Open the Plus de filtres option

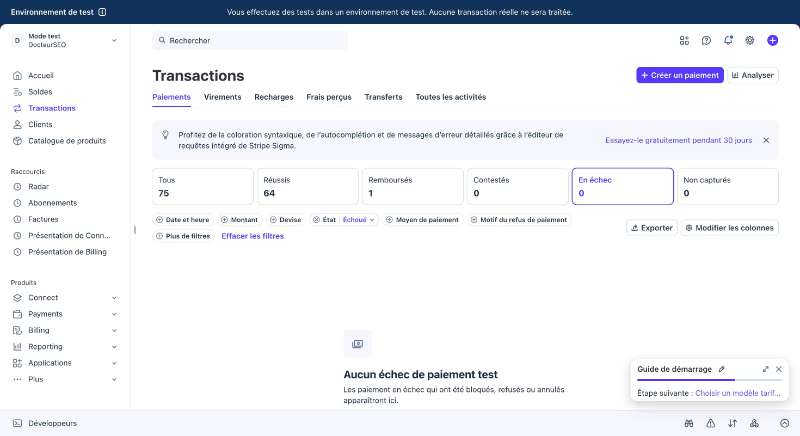[183, 236]
